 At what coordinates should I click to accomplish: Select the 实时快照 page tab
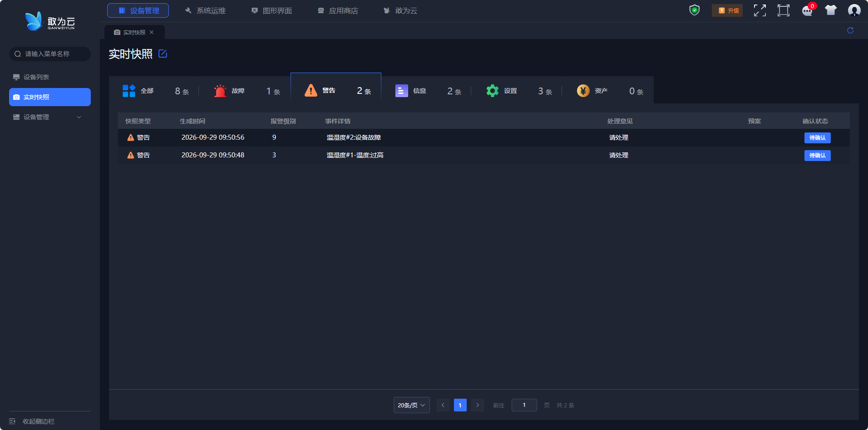click(x=134, y=32)
